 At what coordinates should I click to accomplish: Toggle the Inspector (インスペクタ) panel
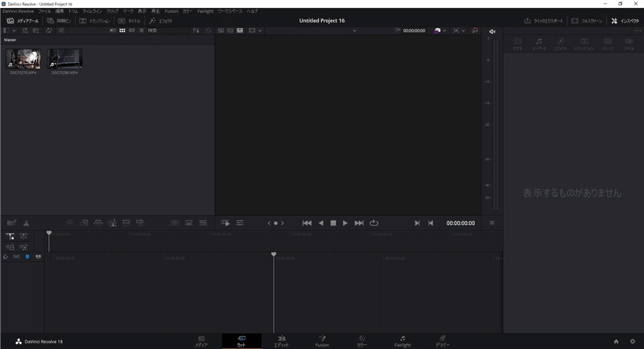point(625,21)
